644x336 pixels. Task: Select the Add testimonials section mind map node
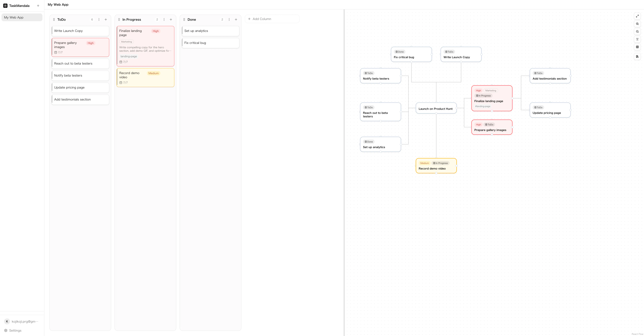point(550,76)
